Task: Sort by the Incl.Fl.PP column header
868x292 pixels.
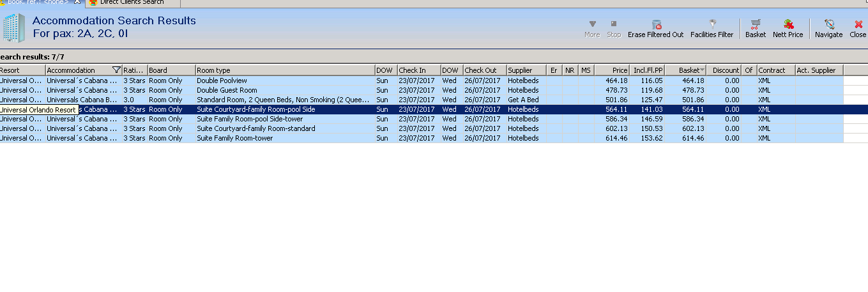Action: tap(648, 70)
